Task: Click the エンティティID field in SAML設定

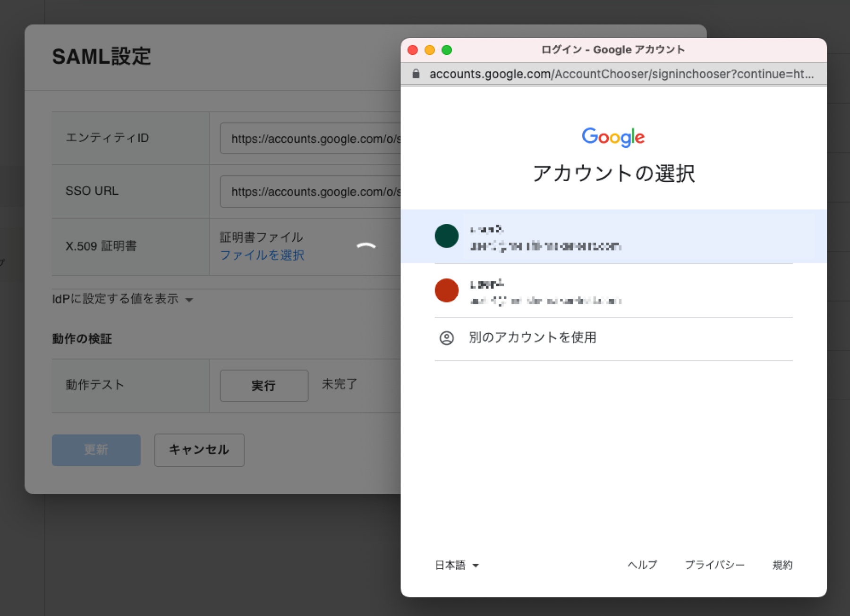Action: pyautogui.click(x=311, y=138)
